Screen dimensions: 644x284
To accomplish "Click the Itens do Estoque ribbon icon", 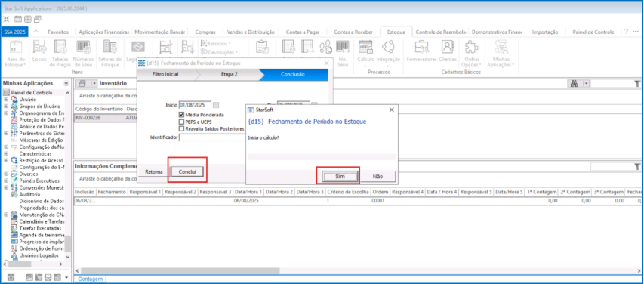I will [x=16, y=54].
